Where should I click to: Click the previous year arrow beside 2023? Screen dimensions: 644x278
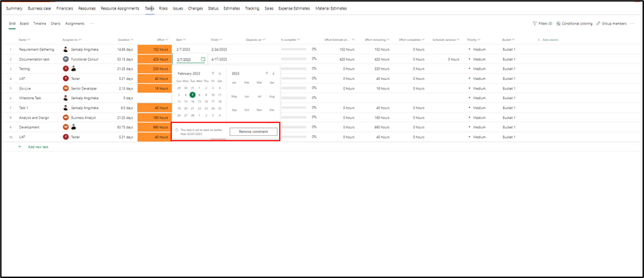point(267,74)
